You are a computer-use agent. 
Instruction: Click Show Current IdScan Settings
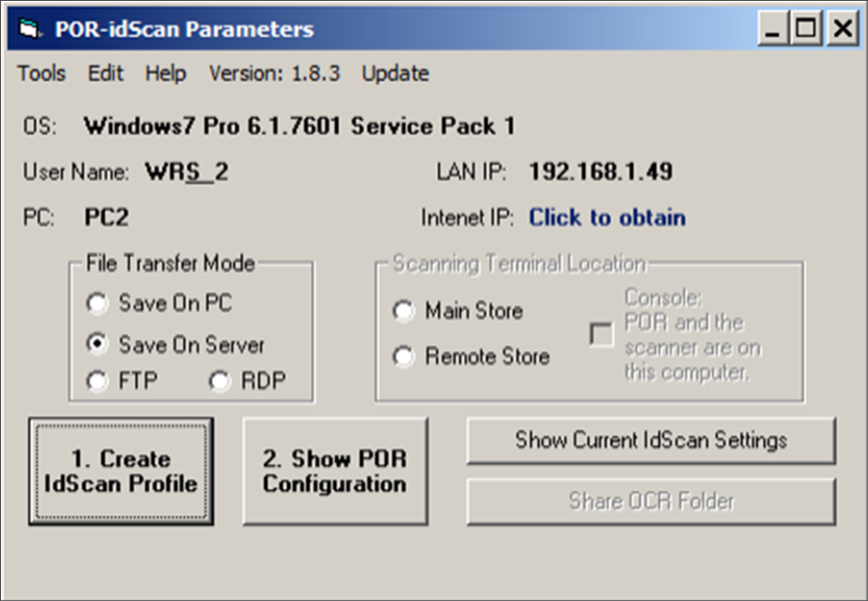click(x=651, y=441)
